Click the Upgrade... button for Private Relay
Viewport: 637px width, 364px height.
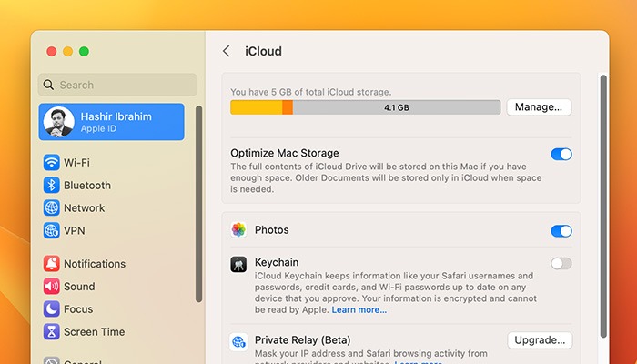540,340
